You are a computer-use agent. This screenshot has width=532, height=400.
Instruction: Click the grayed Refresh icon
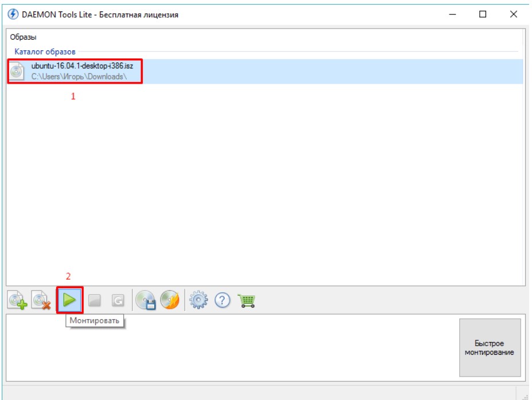point(118,300)
